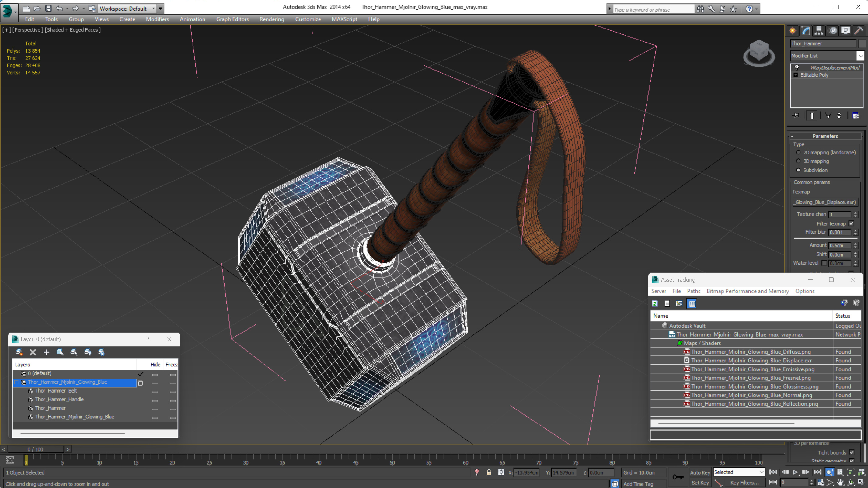Select 2D mapping (landscape) type
The height and width of the screenshot is (488, 868).
[798, 152]
